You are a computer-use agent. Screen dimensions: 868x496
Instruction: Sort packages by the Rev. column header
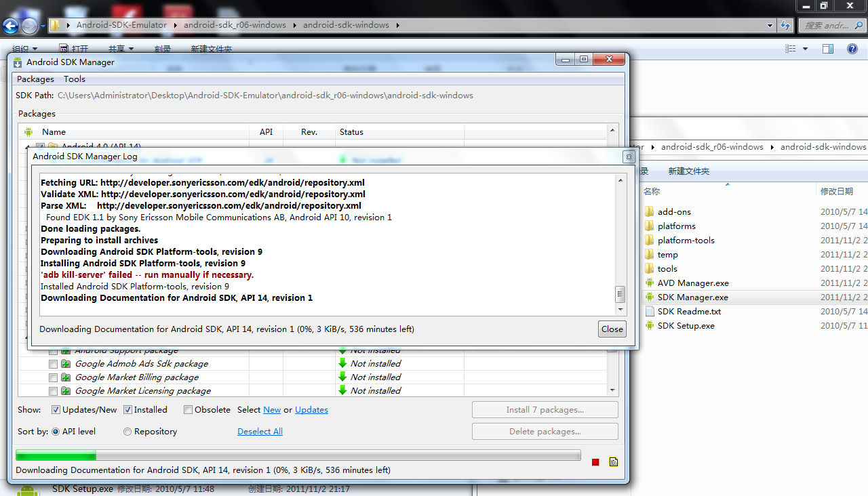pos(309,132)
